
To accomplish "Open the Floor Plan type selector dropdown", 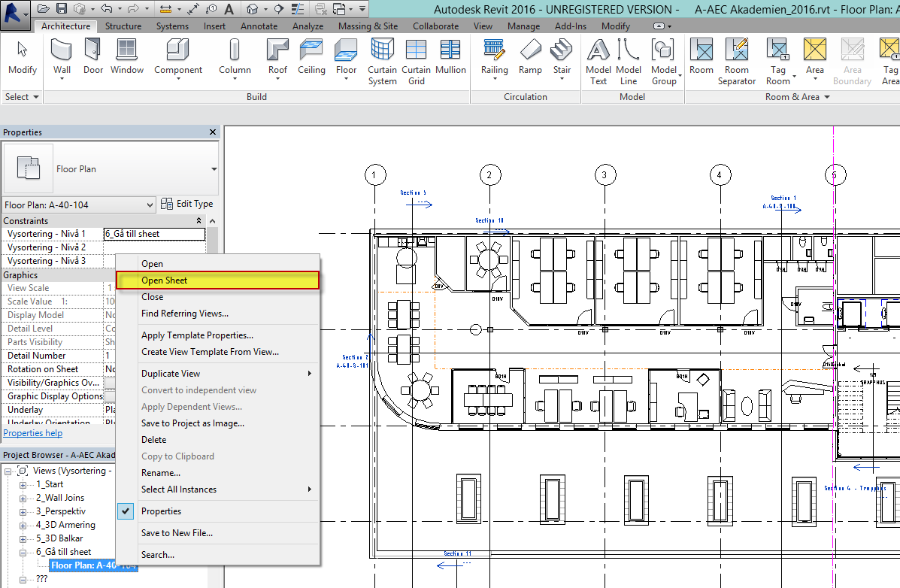I will click(x=214, y=169).
